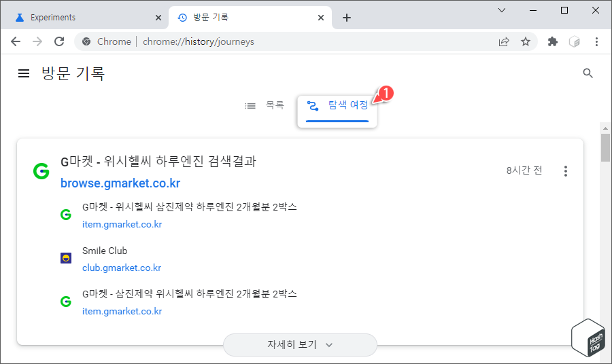The image size is (612, 364).
Task: Click the large green G마켓 favicon
Action: coord(41,171)
